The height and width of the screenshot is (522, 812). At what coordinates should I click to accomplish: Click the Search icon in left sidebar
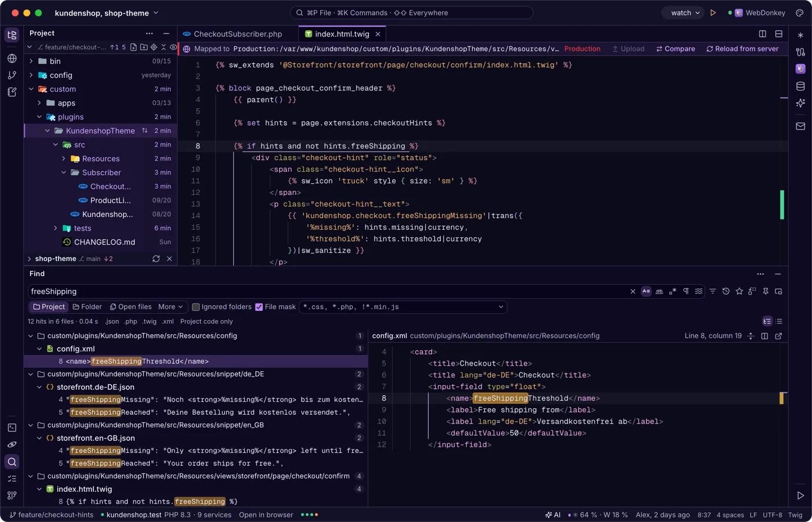click(x=12, y=462)
